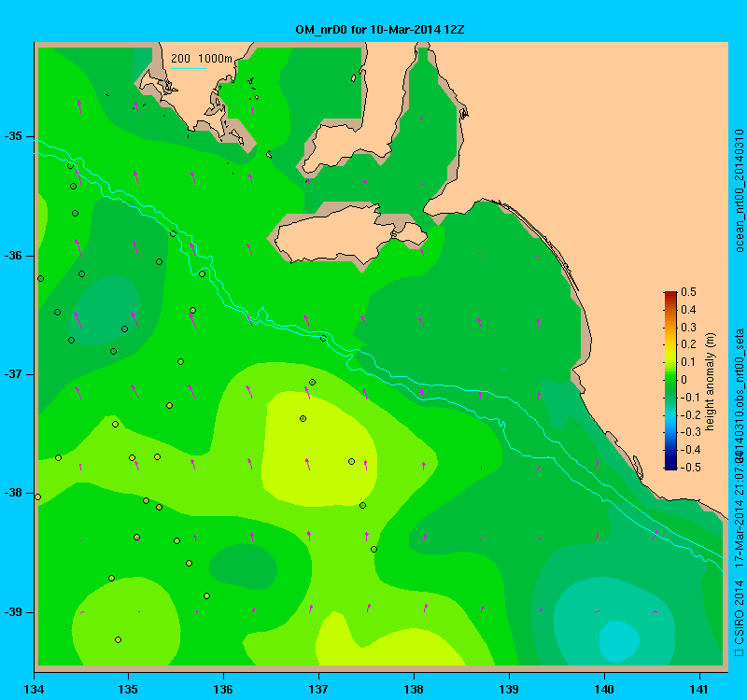Click the green zero level of the colorbar

[670, 380]
